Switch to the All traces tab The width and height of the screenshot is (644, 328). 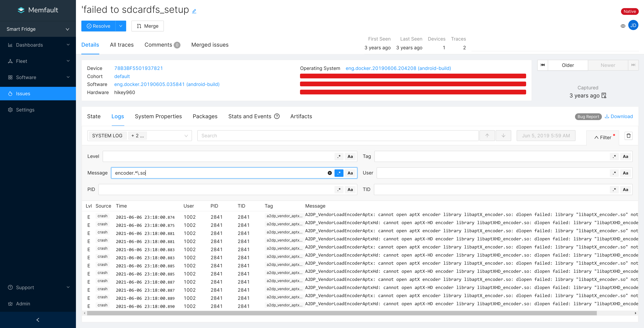coord(122,45)
